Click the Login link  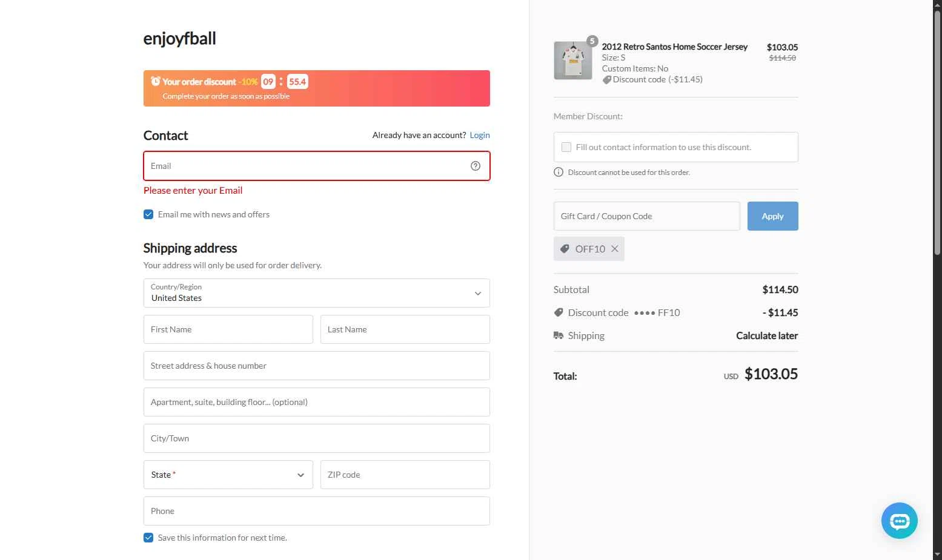point(480,135)
